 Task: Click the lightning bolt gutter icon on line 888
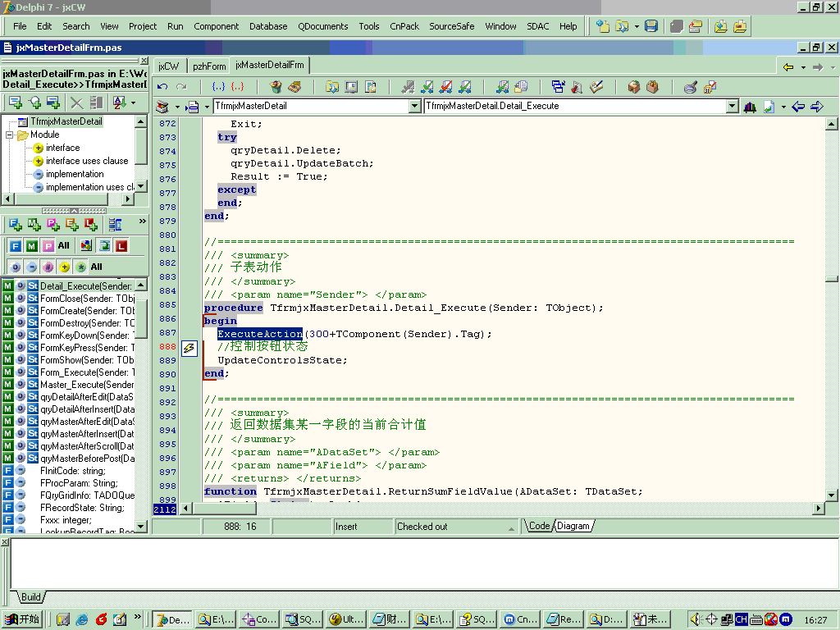pos(189,348)
